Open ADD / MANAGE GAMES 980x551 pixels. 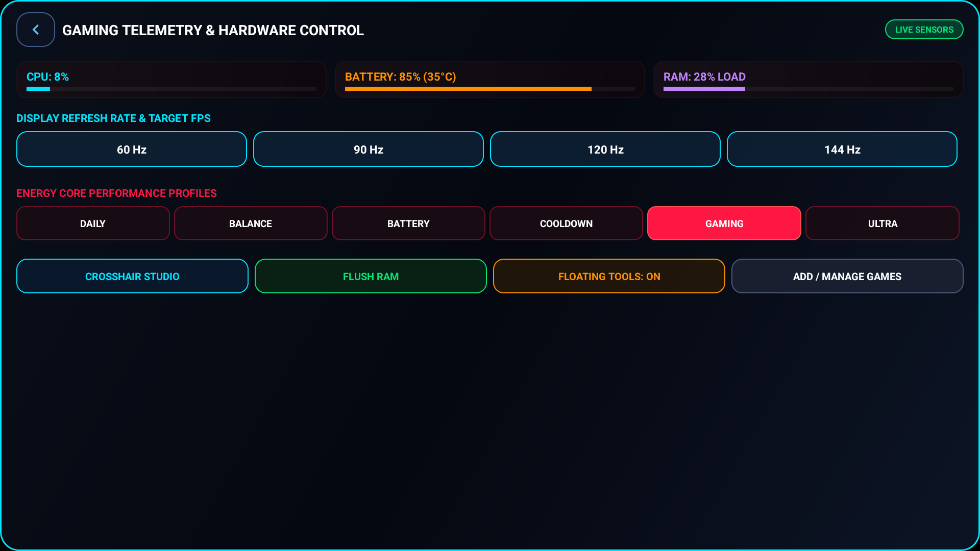pos(847,276)
